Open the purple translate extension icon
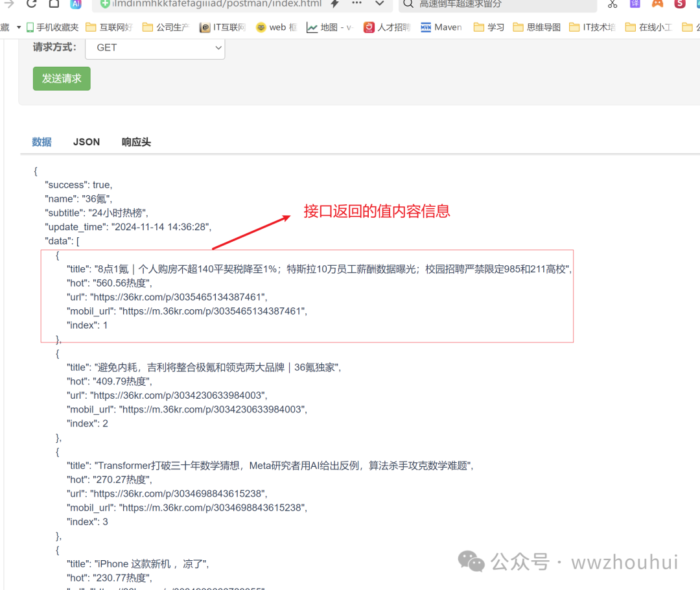Image resolution: width=700 pixels, height=590 pixels. 635,4
